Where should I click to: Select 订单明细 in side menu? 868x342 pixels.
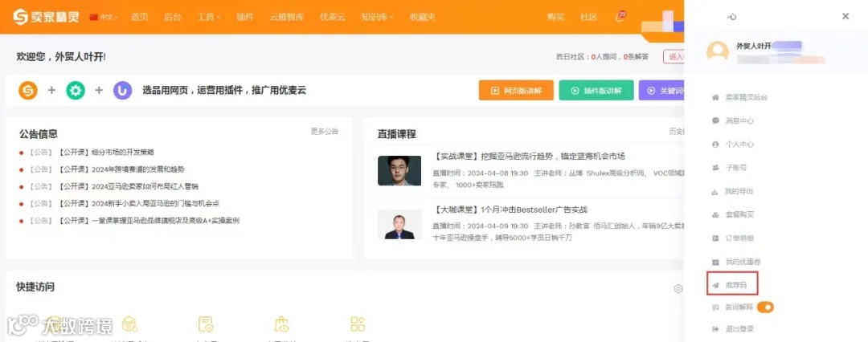(x=739, y=238)
